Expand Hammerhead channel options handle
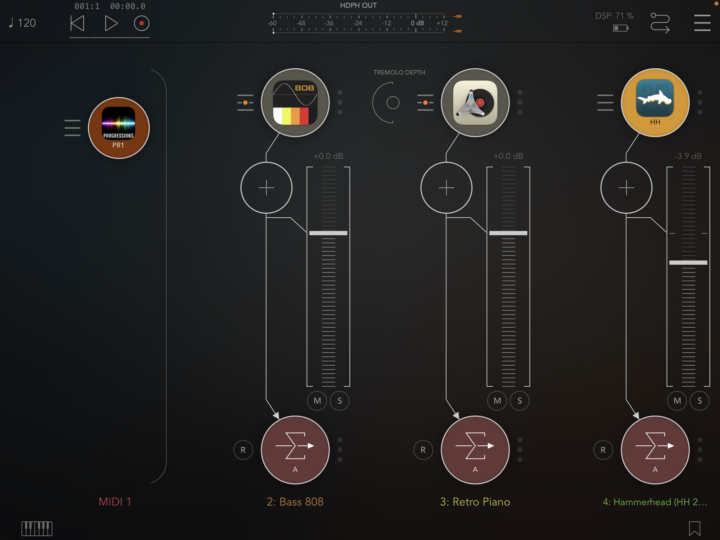Screen dimensions: 720x540 [x=605, y=101]
